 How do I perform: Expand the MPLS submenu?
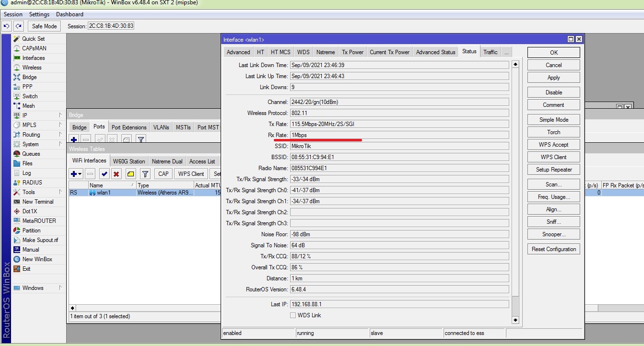pyautogui.click(x=60, y=125)
